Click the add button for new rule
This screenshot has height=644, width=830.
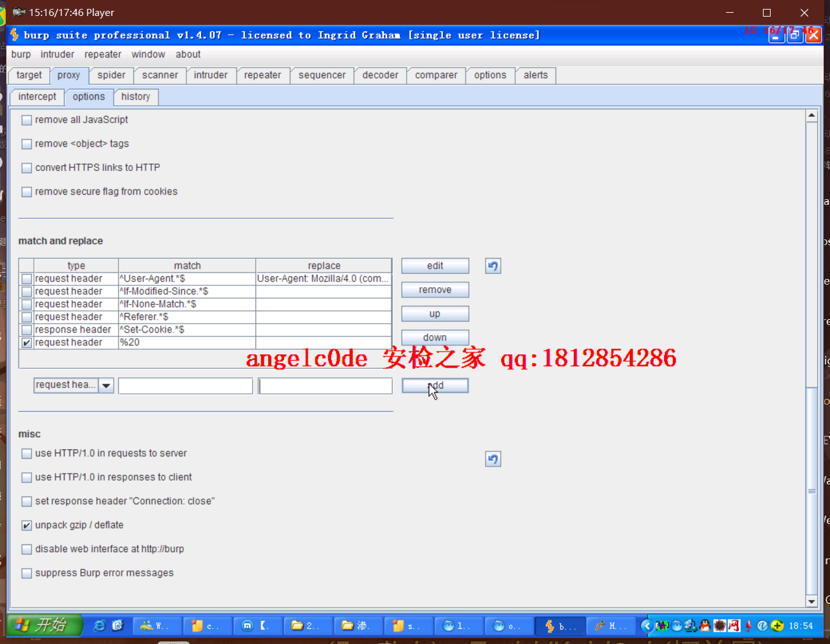point(435,386)
